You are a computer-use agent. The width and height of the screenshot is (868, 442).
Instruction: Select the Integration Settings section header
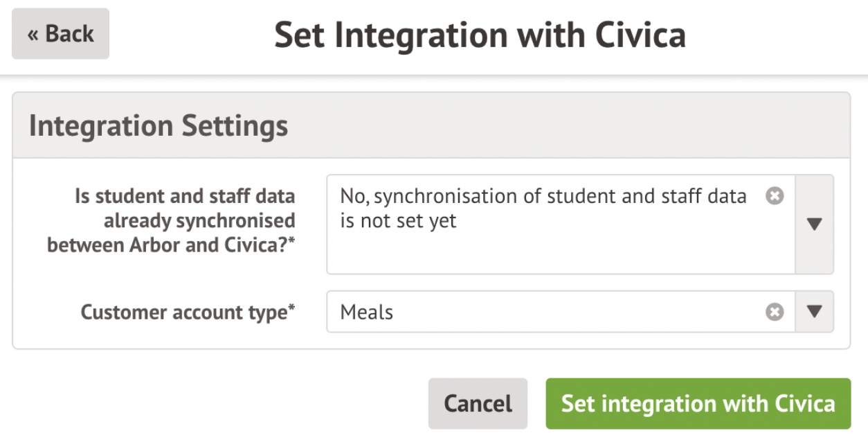click(x=159, y=126)
